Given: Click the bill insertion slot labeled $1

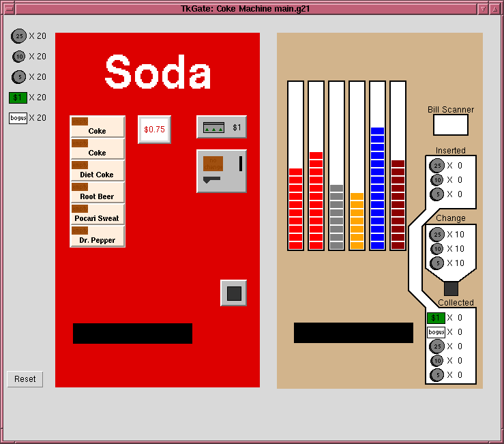Looking at the screenshot, I should click(222, 128).
